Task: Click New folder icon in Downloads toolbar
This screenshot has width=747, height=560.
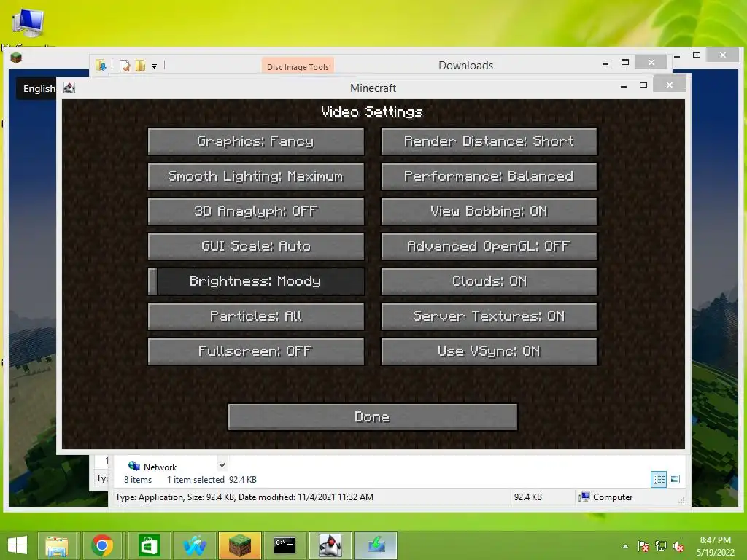Action: (140, 66)
